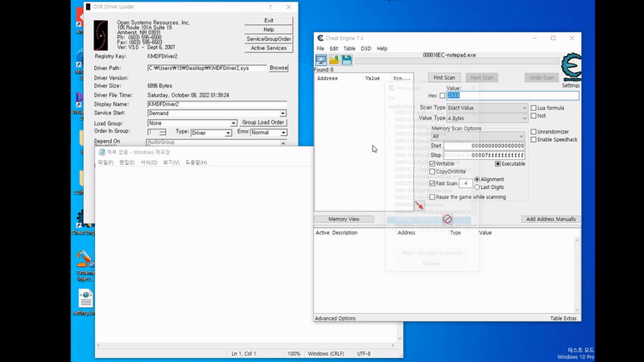Click the First Scan button

tap(444, 77)
